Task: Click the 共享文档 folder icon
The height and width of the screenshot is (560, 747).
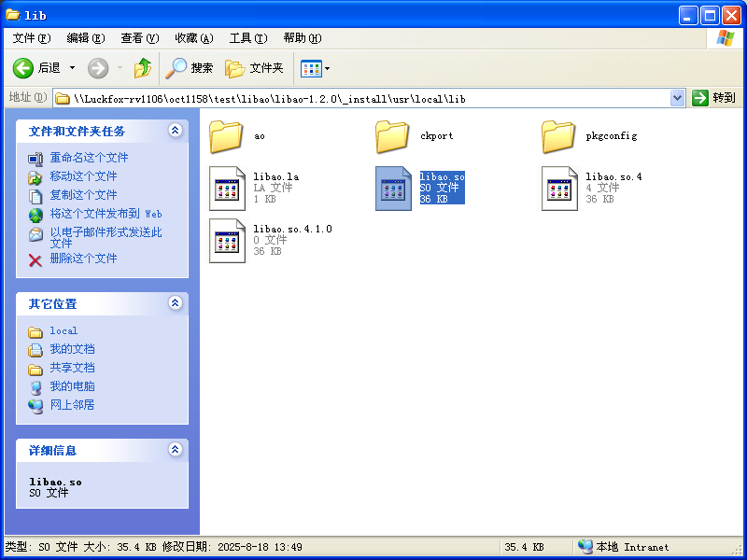Action: (35, 369)
